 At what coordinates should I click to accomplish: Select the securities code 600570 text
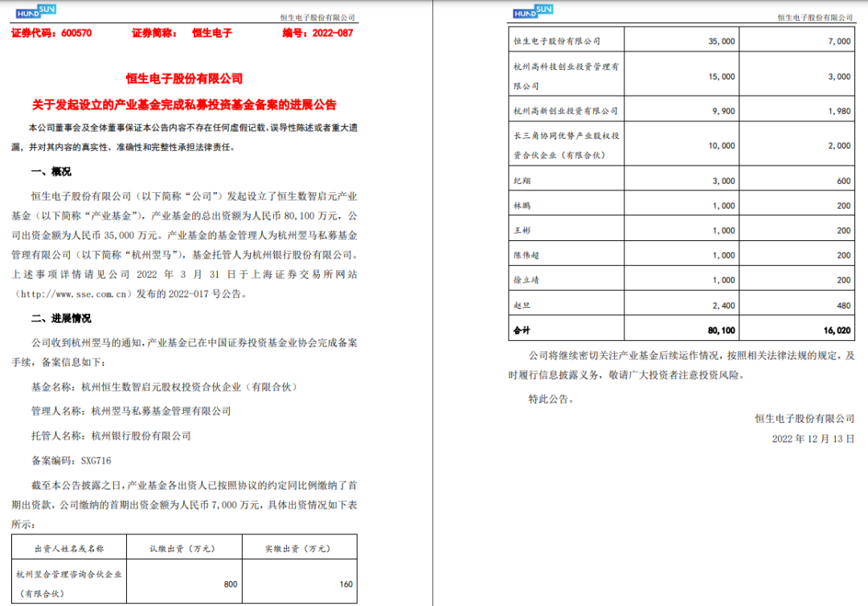pos(76,33)
